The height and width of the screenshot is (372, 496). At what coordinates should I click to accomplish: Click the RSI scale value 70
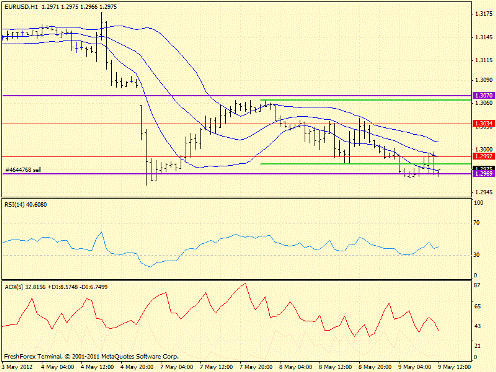(477, 222)
